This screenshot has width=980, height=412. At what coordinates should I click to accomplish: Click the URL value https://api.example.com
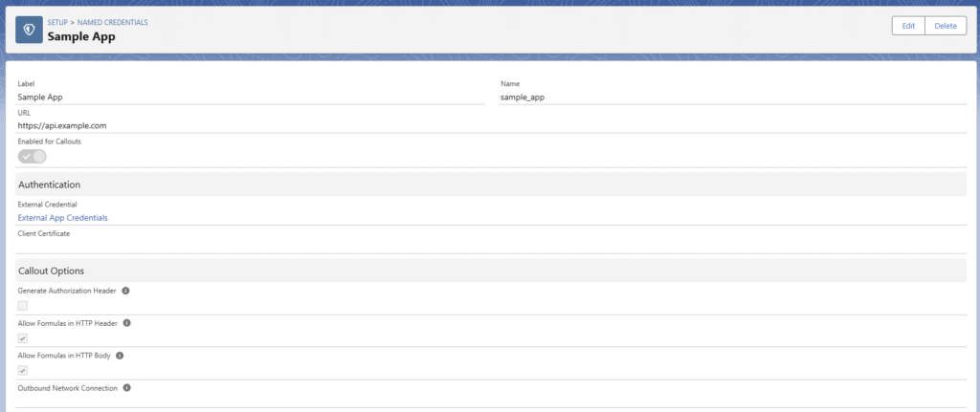(x=61, y=125)
